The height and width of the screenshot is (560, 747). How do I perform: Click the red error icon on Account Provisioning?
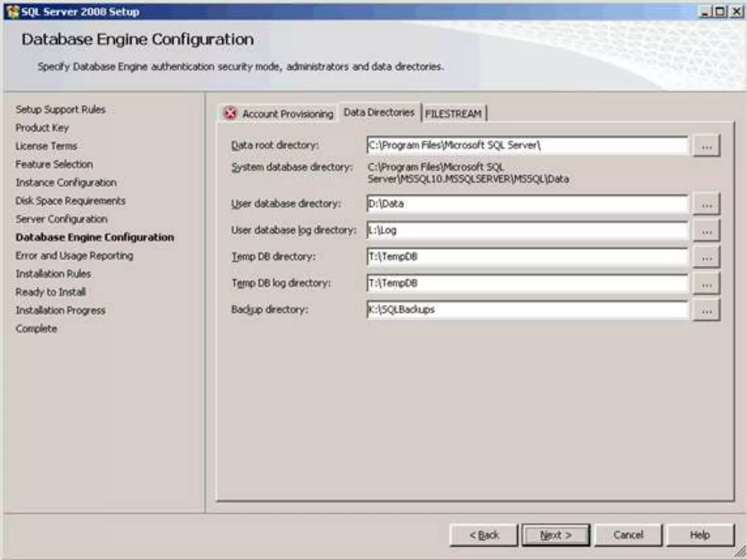click(230, 113)
